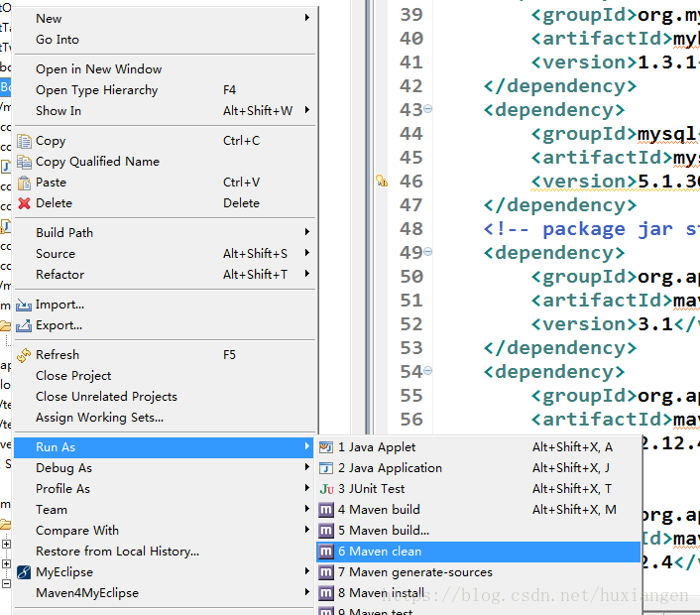
Task: Collapse the dependency fold at line 43
Action: 427,108
